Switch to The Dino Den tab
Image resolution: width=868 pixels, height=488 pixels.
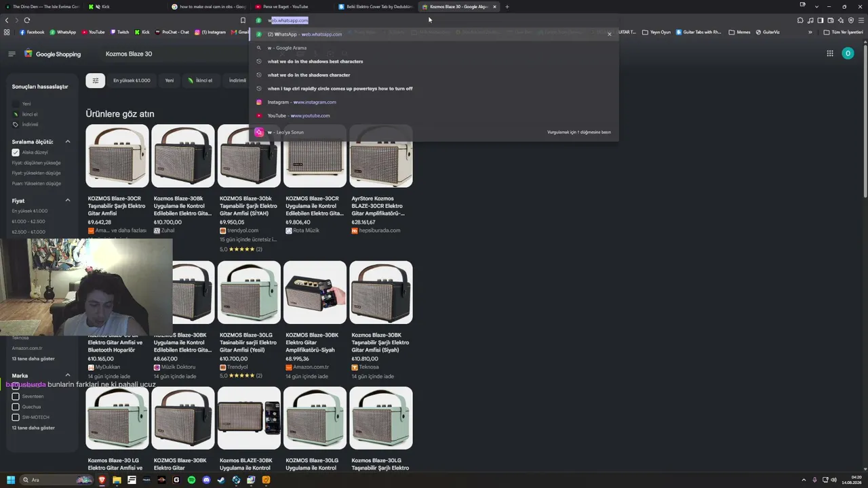tap(42, 7)
